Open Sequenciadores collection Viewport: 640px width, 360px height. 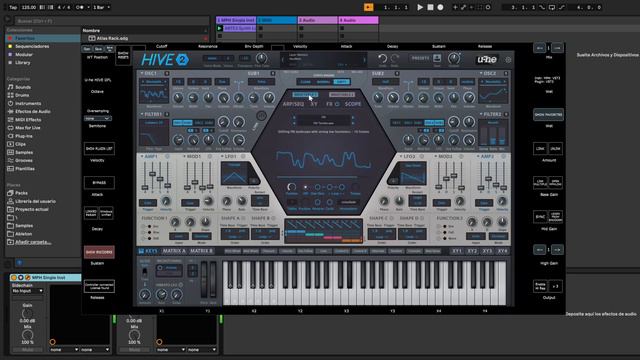[32, 47]
